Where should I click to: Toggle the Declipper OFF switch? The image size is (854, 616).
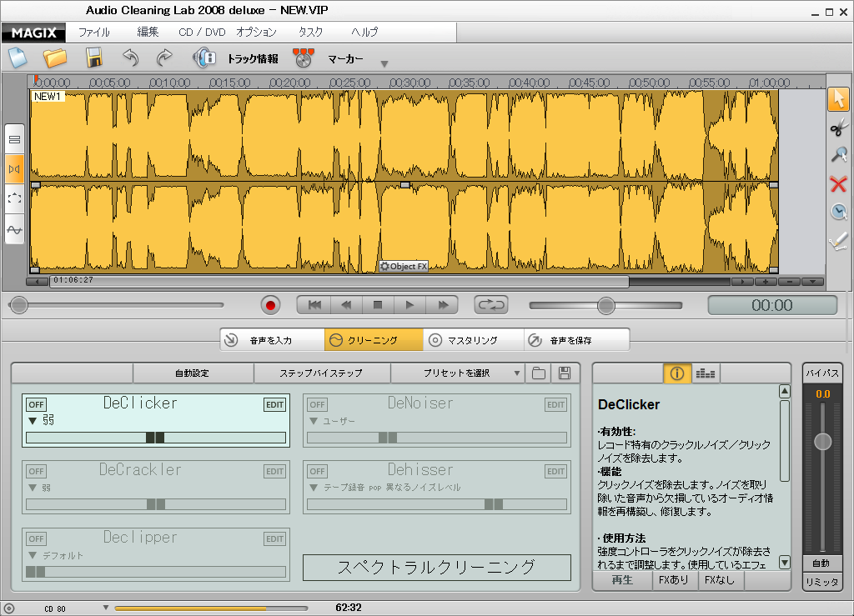point(37,538)
